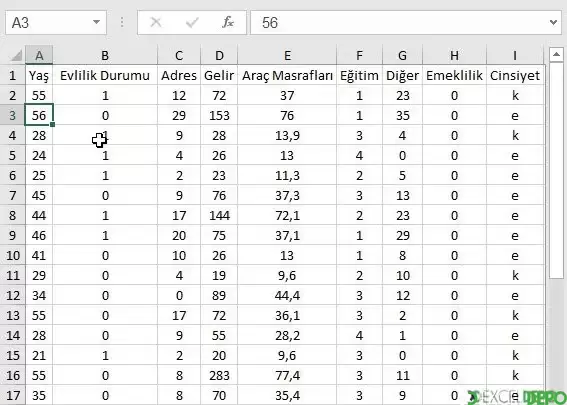Click the Araç Masrafları header cell
This screenshot has height=405, width=567.
(287, 76)
